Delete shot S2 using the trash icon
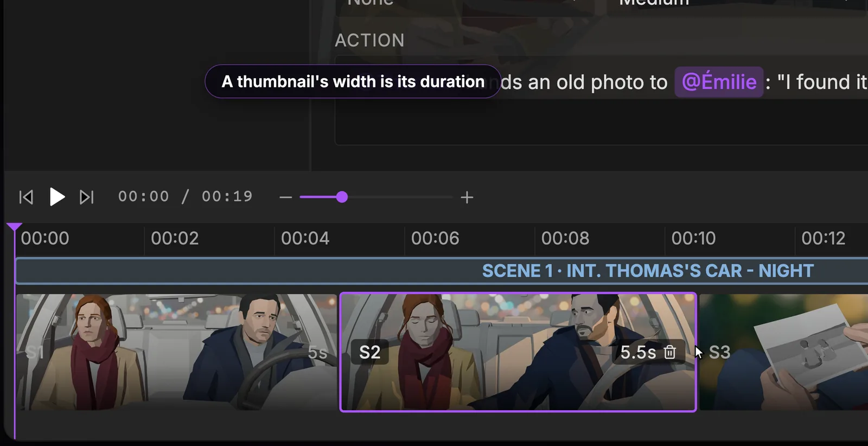868x446 pixels. (670, 352)
